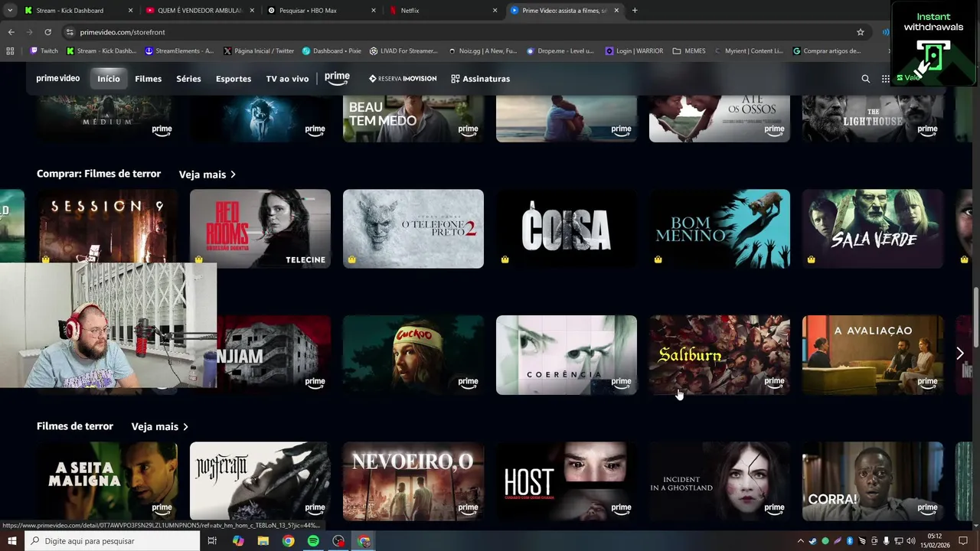Open File Explorer from the taskbar
Viewport: 980px width, 551px height.
click(263, 541)
